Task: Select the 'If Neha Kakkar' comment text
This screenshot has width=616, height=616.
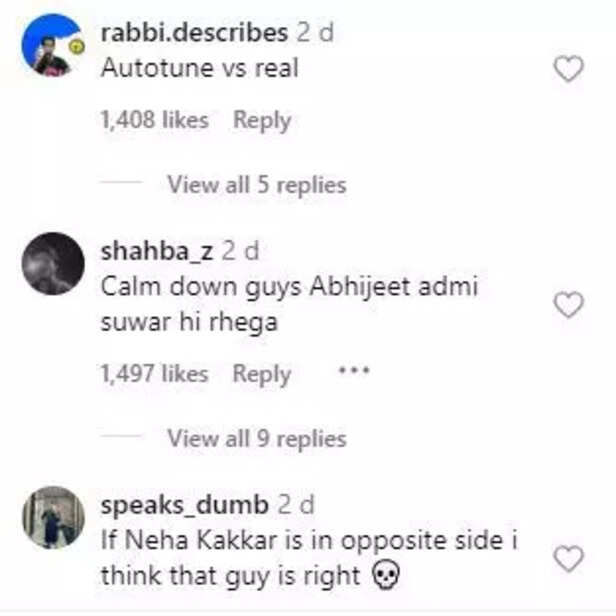Action: tap(309, 558)
